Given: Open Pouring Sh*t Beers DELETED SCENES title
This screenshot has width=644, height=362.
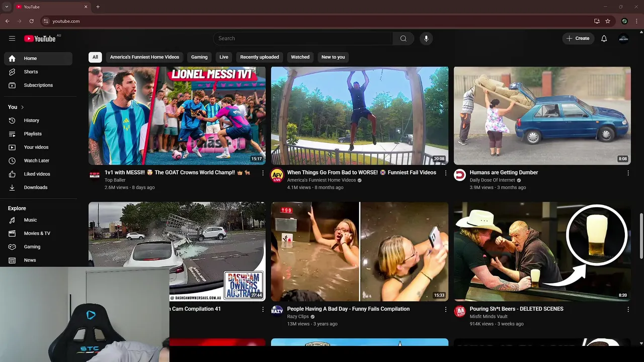Looking at the screenshot, I should pos(516,309).
